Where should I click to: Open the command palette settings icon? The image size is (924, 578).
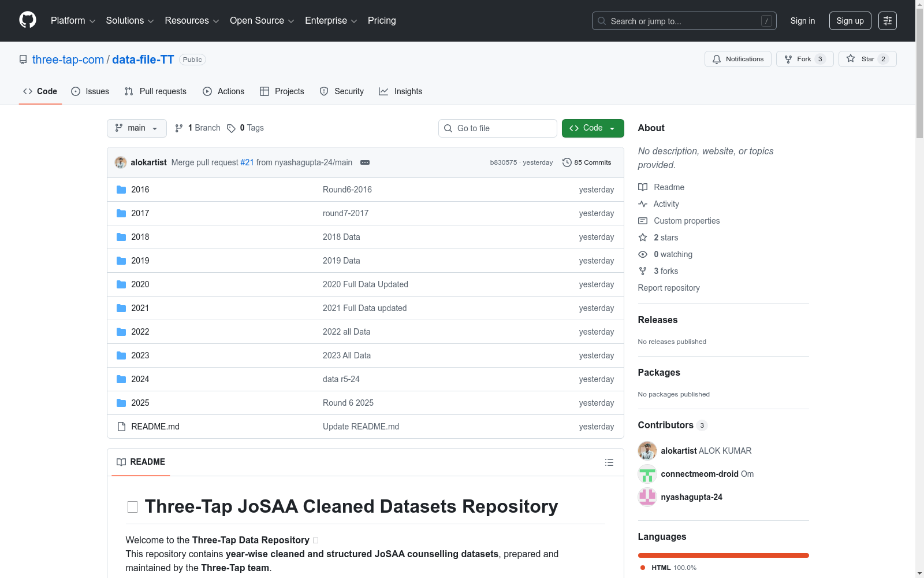pyautogui.click(x=888, y=21)
